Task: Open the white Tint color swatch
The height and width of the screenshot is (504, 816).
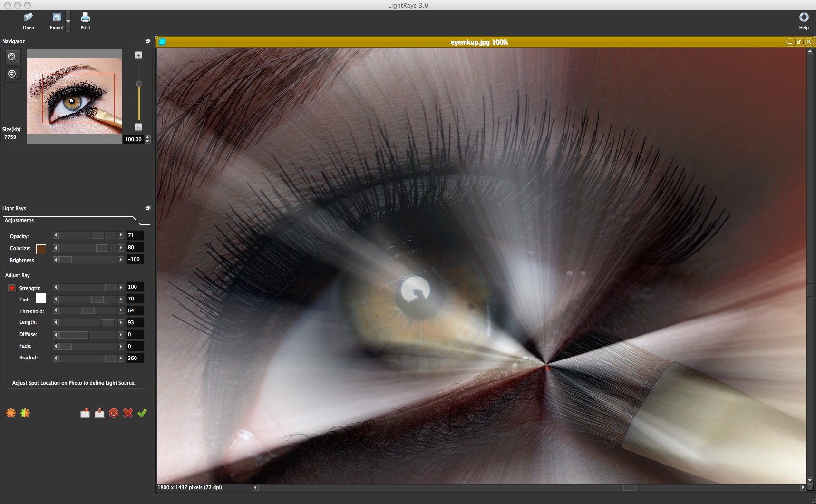Action: pyautogui.click(x=41, y=299)
